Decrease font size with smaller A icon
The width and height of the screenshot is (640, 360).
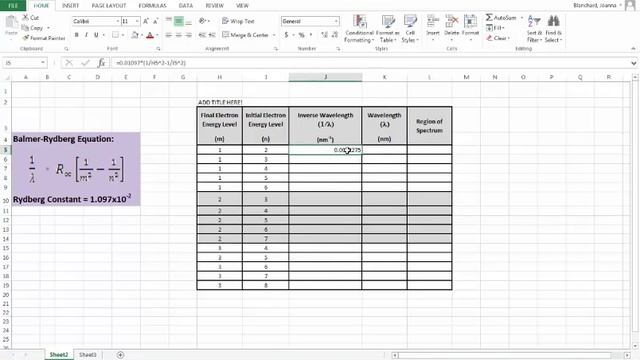pos(156,21)
